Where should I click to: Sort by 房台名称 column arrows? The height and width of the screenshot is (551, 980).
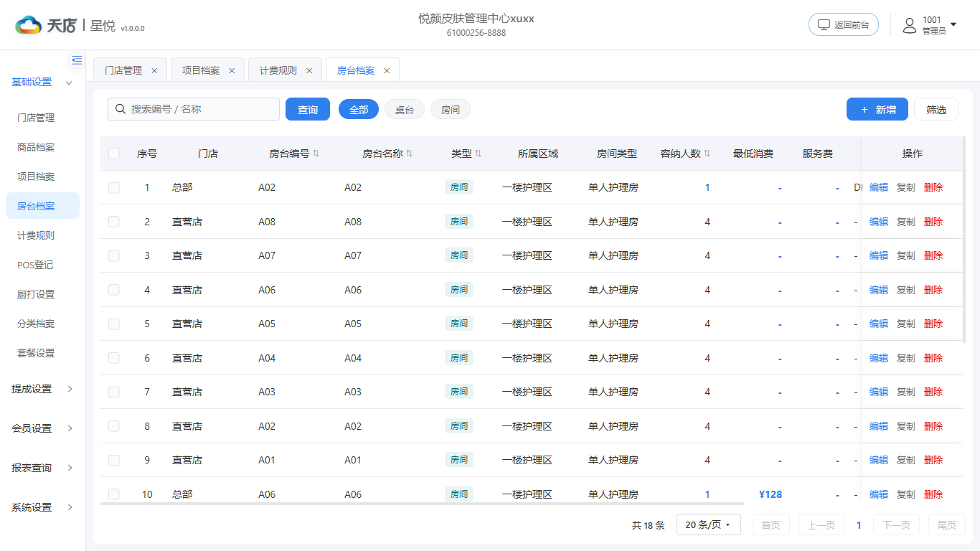(x=410, y=154)
